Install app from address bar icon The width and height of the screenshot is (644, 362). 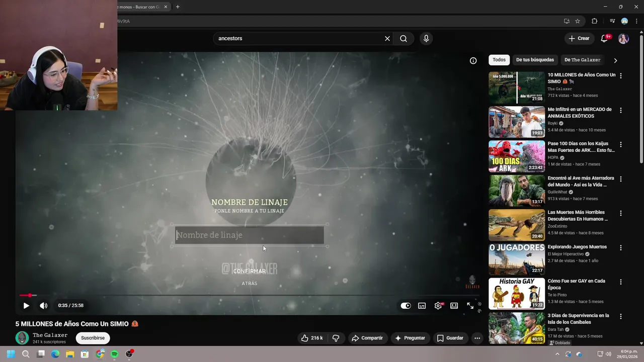click(x=567, y=21)
